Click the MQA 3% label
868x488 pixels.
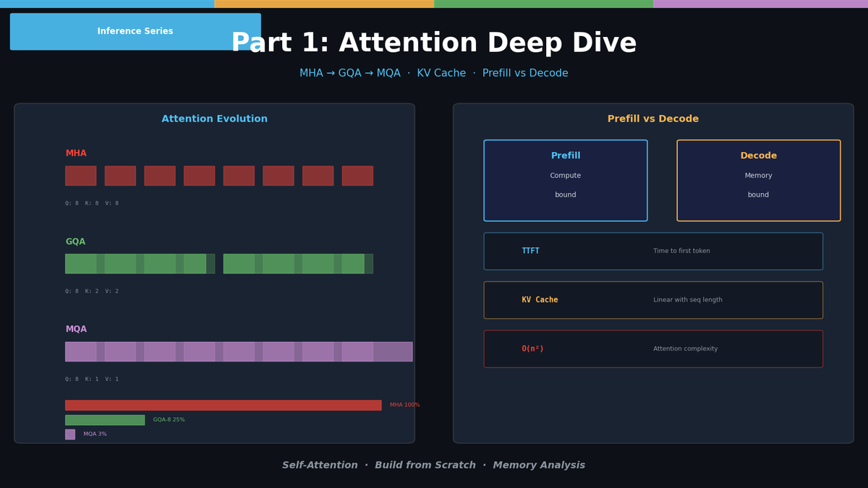point(95,435)
